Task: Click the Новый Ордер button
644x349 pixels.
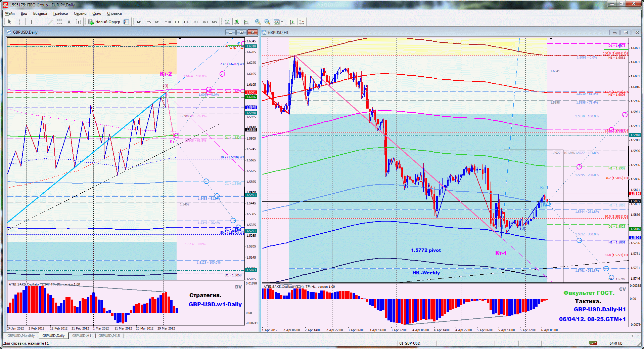Action: click(x=104, y=22)
